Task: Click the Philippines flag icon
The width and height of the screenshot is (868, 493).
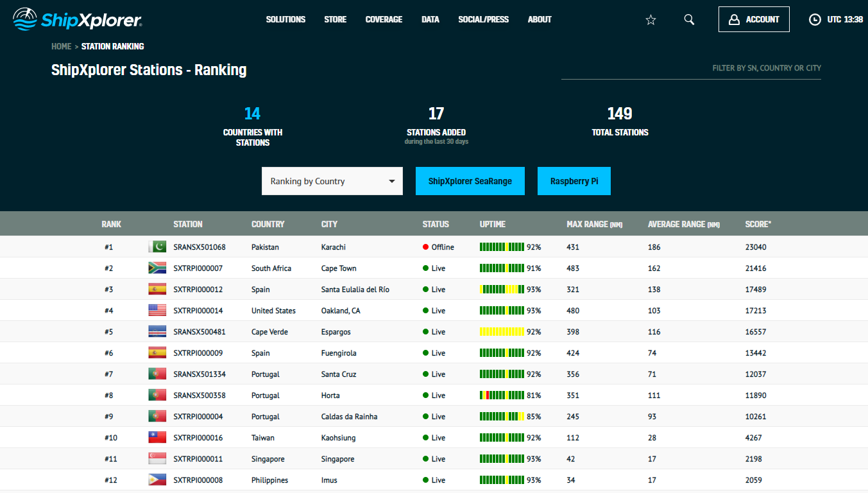Action: point(157,480)
